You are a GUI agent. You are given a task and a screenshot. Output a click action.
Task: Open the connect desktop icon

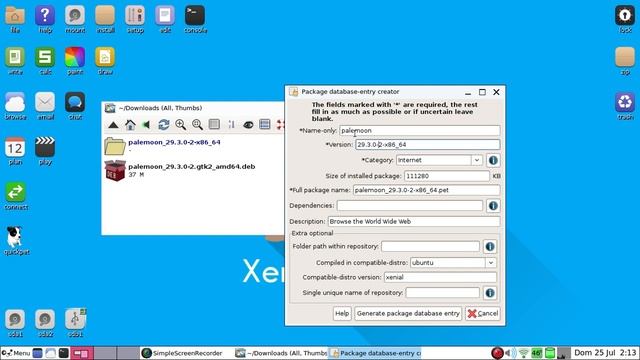click(x=16, y=196)
